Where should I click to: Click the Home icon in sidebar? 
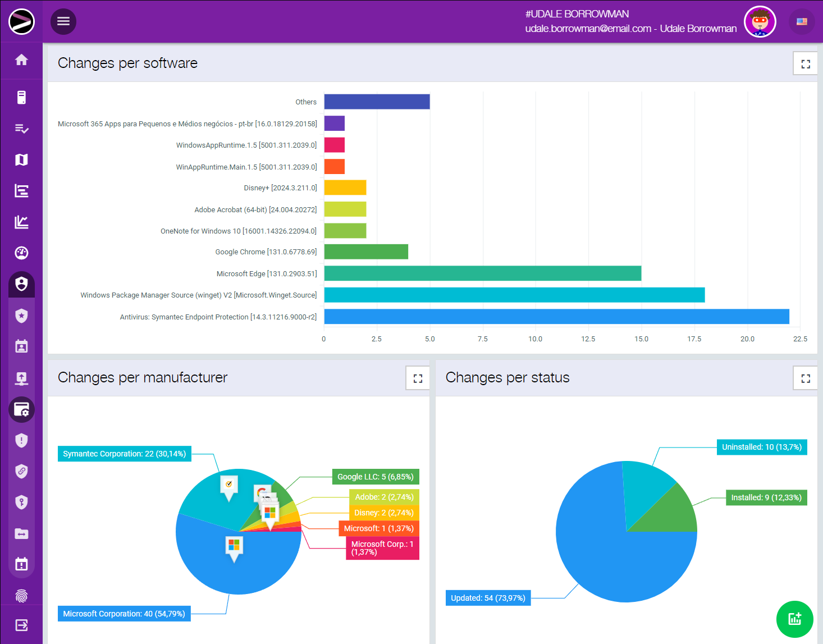[x=21, y=60]
